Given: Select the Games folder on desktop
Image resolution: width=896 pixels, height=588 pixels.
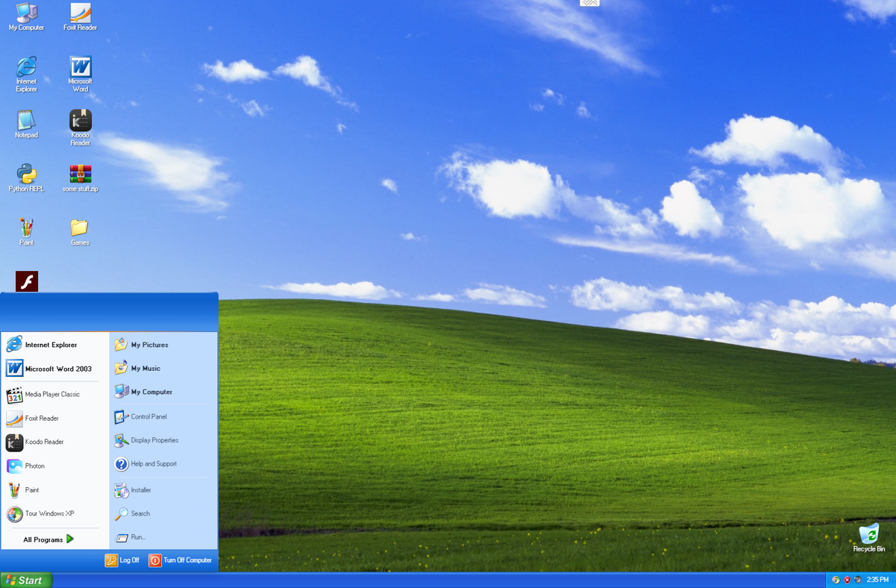Looking at the screenshot, I should [x=80, y=231].
